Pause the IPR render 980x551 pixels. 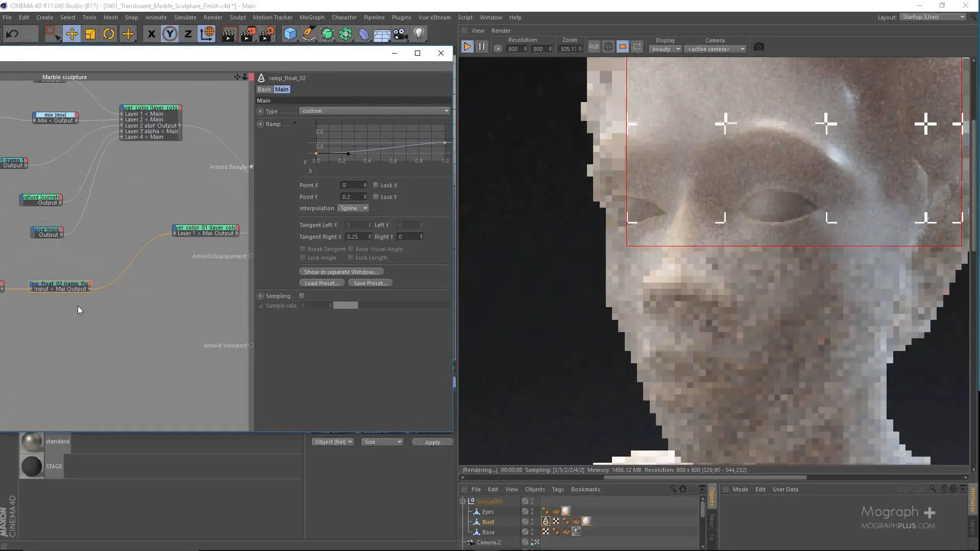click(x=481, y=47)
